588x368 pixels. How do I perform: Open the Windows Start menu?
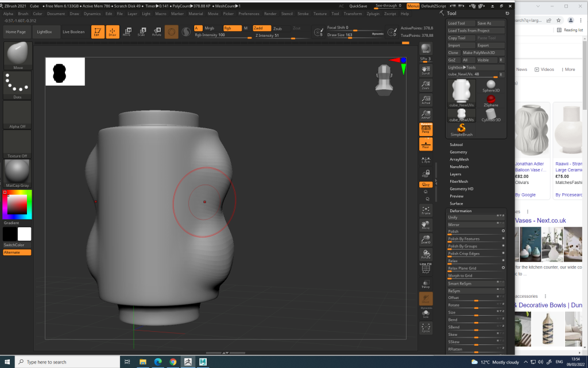(x=7, y=362)
